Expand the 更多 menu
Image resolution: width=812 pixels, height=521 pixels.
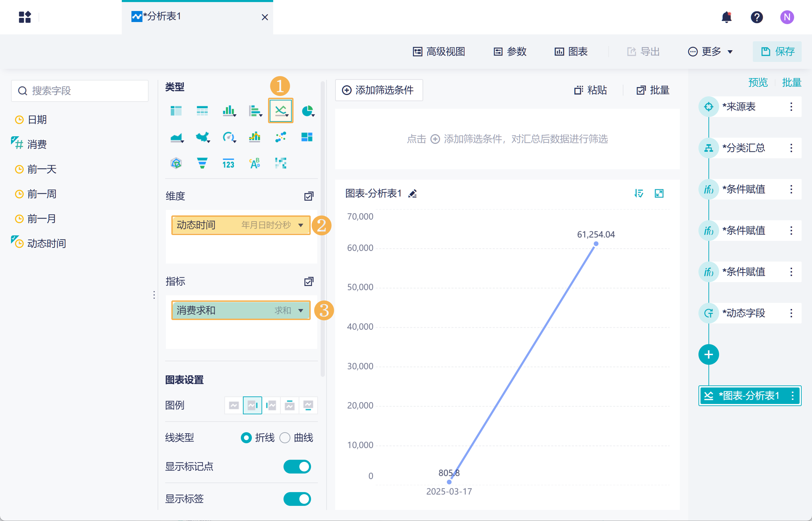click(x=710, y=52)
